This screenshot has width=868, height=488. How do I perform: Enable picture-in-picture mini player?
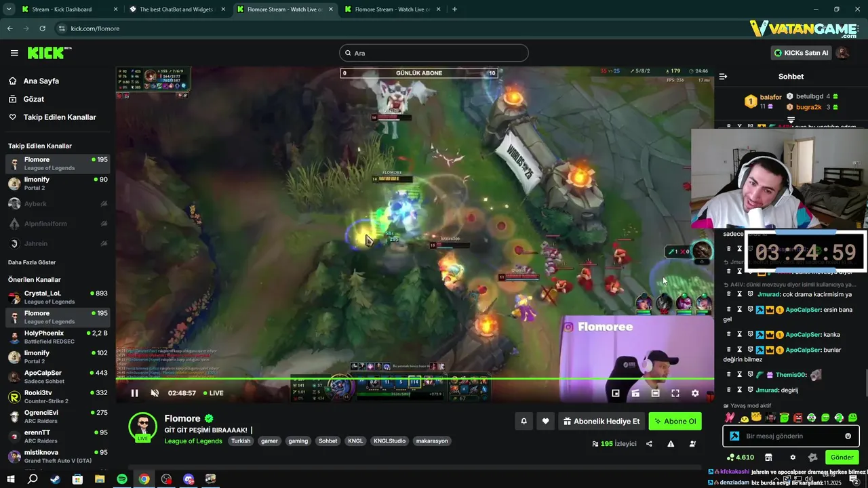pyautogui.click(x=616, y=393)
